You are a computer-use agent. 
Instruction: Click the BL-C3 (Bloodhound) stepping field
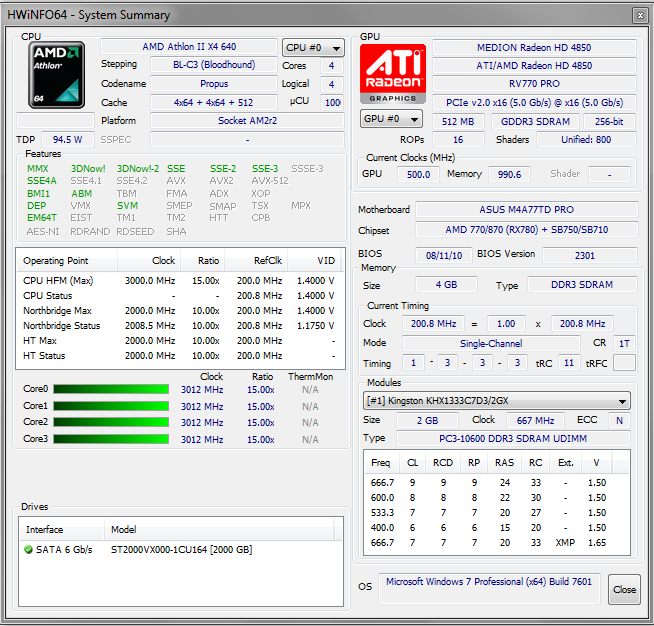pos(214,65)
